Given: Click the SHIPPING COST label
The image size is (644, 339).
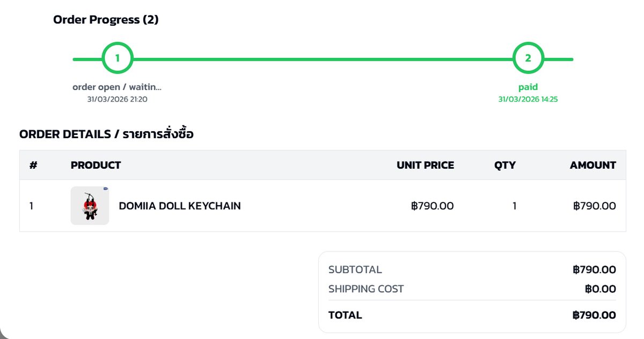Looking at the screenshot, I should [366, 289].
